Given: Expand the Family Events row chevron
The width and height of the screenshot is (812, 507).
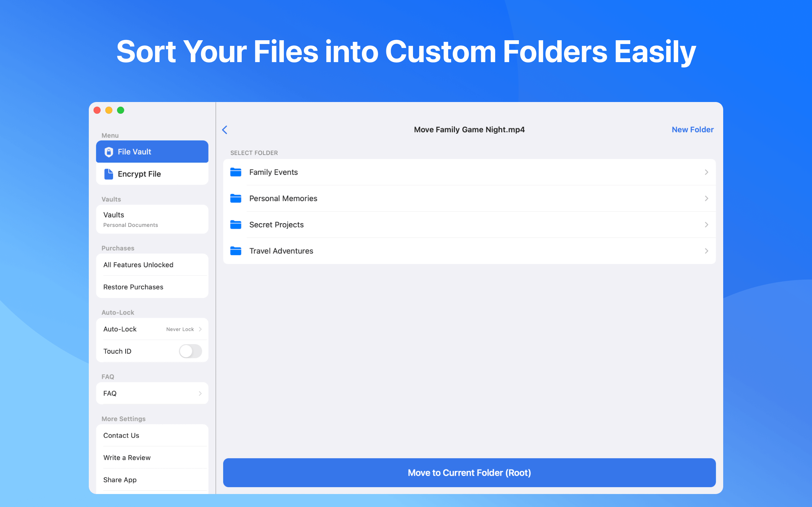Looking at the screenshot, I should [x=706, y=172].
